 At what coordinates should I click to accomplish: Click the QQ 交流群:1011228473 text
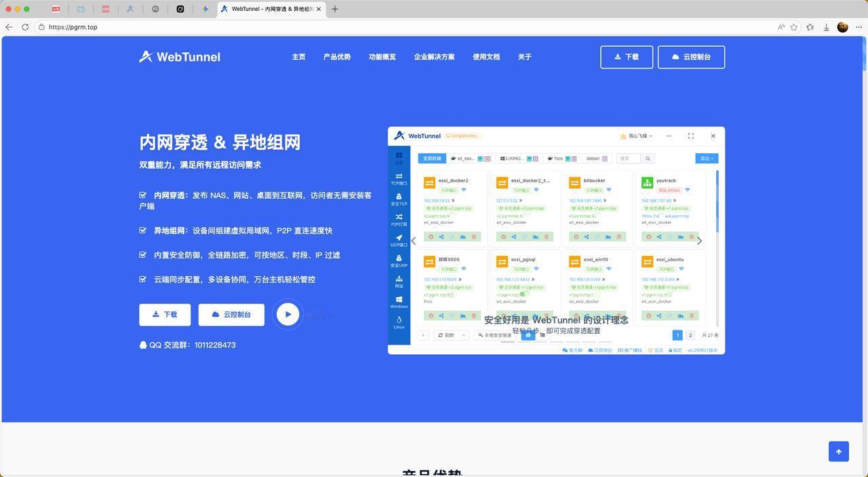click(187, 345)
